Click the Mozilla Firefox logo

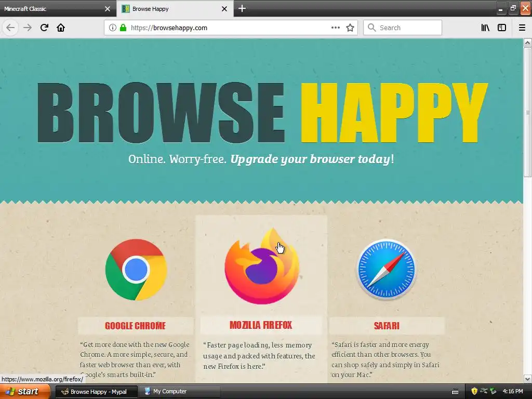[262, 267]
